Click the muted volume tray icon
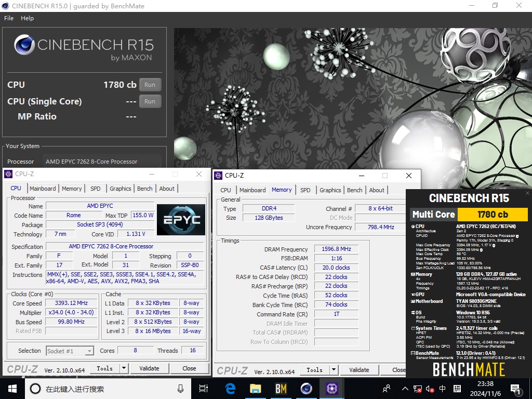The image size is (532, 399). (430, 389)
